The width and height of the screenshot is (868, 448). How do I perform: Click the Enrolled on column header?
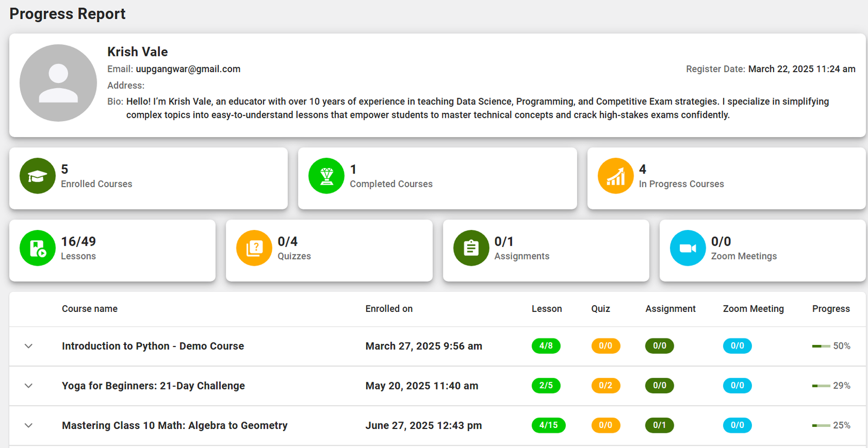pos(388,309)
